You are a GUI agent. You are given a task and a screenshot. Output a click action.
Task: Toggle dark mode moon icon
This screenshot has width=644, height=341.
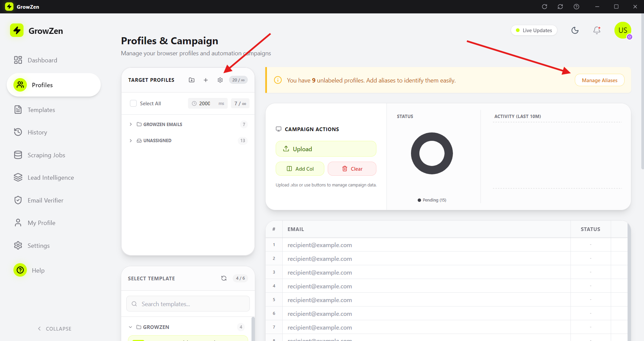pyautogui.click(x=575, y=31)
